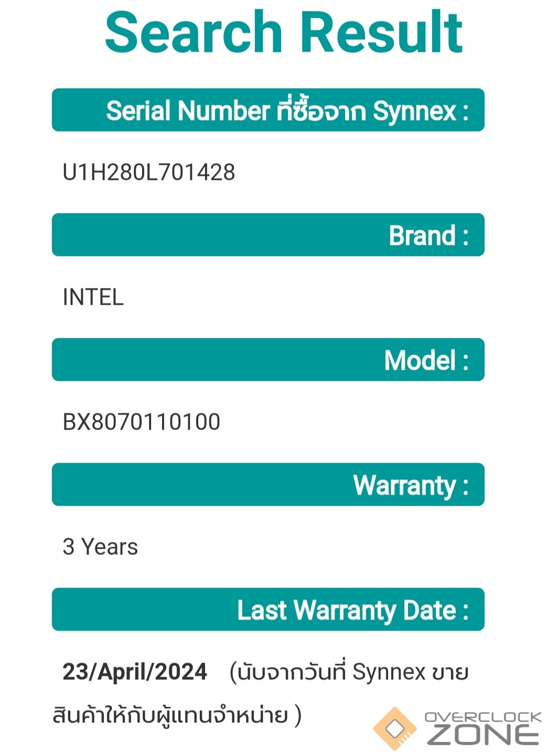Click "Serial Number" text in the first header
The height and width of the screenshot is (756, 547).
coord(188,111)
